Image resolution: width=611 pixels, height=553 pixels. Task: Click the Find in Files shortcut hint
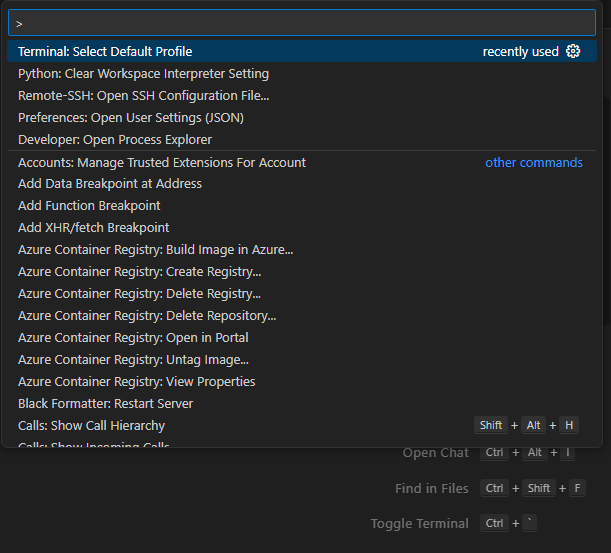pyautogui.click(x=490, y=488)
